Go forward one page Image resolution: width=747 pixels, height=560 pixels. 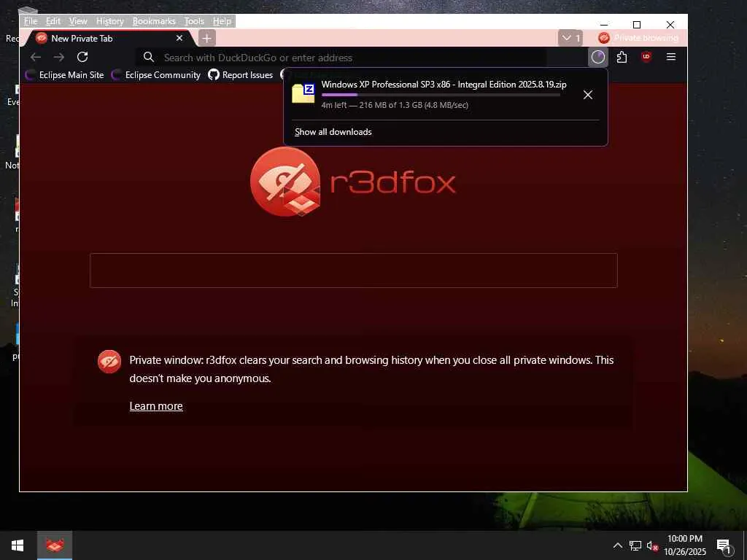pyautogui.click(x=58, y=57)
